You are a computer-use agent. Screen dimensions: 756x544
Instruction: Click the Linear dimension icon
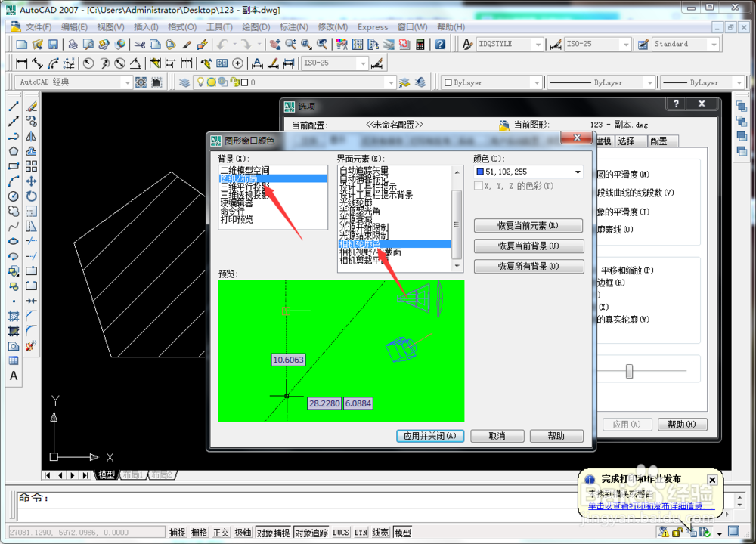click(22, 63)
